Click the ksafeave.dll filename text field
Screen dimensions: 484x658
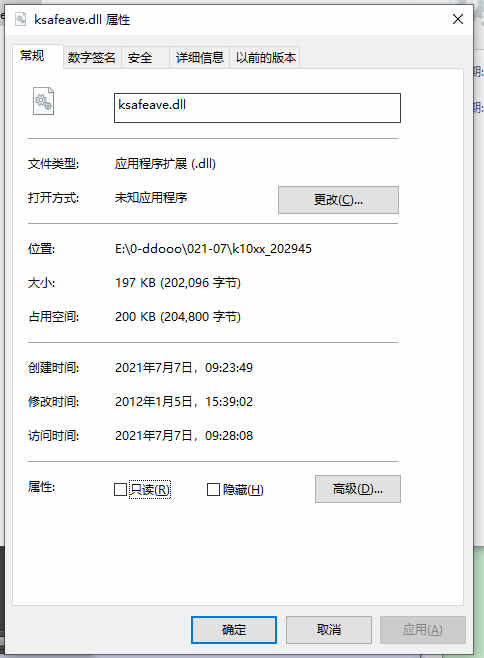[x=257, y=108]
